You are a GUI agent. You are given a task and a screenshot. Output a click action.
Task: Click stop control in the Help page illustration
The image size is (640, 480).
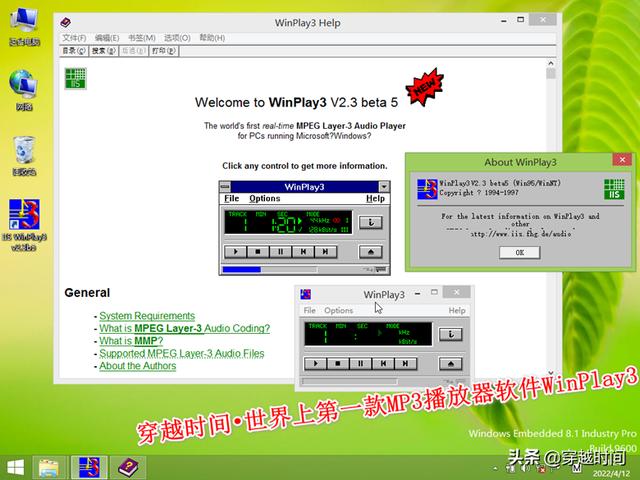point(258,251)
